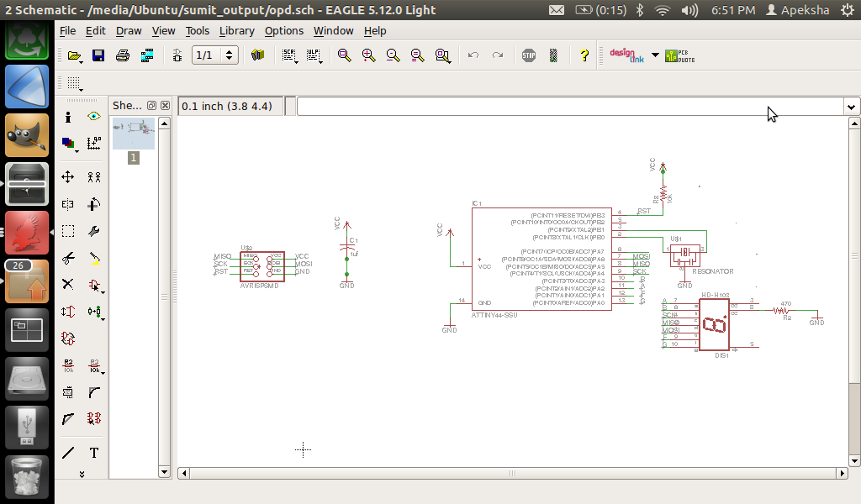The image size is (861, 504).
Task: Undock the Sheets panel via float button
Action: pos(151,106)
